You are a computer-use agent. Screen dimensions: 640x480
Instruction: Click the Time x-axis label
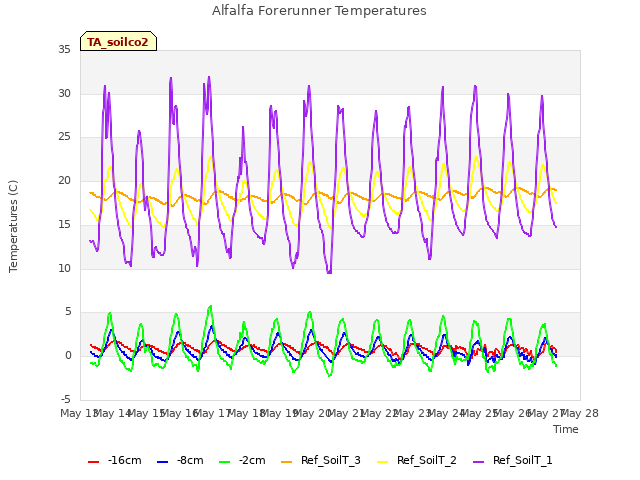pyautogui.click(x=566, y=429)
